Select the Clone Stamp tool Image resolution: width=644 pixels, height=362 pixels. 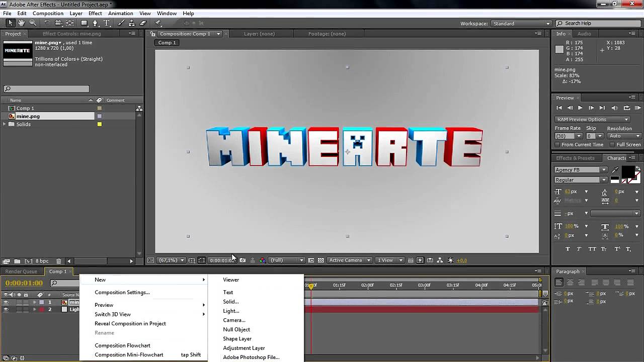click(x=132, y=23)
